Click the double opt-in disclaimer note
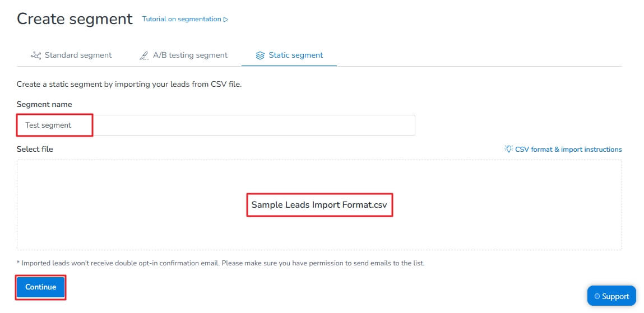The image size is (644, 313). (x=220, y=263)
